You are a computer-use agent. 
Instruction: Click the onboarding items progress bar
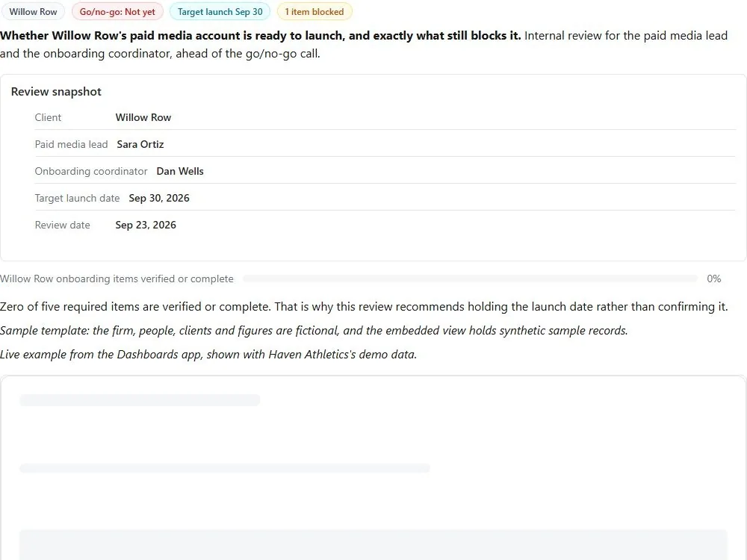(x=470, y=279)
